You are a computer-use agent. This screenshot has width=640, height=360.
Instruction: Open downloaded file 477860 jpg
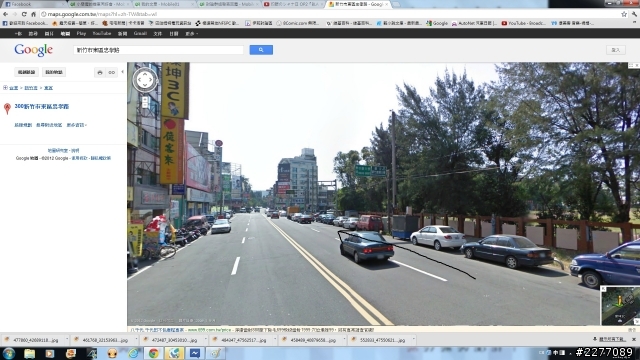(32, 340)
